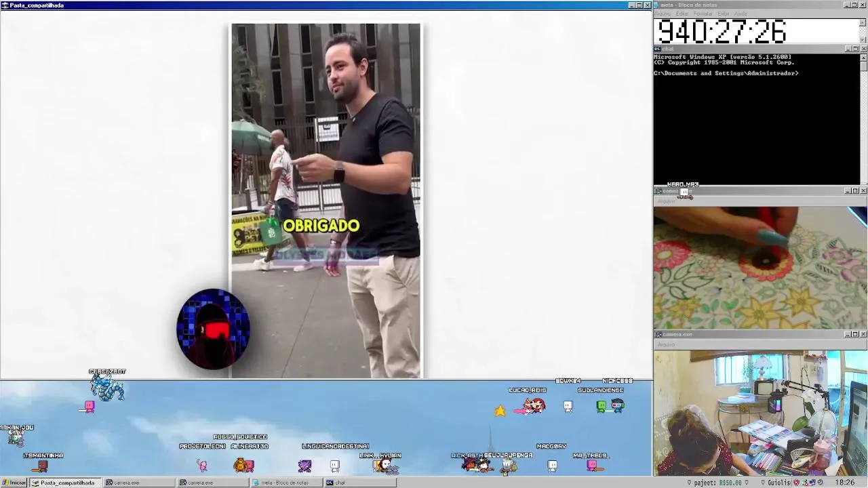Screen dimensions: 868x488
Task: Click the MADGORY white character sprite
Action: (x=552, y=465)
